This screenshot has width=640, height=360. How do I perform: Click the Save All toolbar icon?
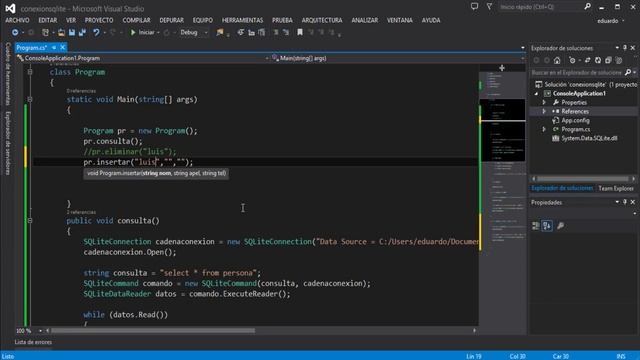click(82, 32)
